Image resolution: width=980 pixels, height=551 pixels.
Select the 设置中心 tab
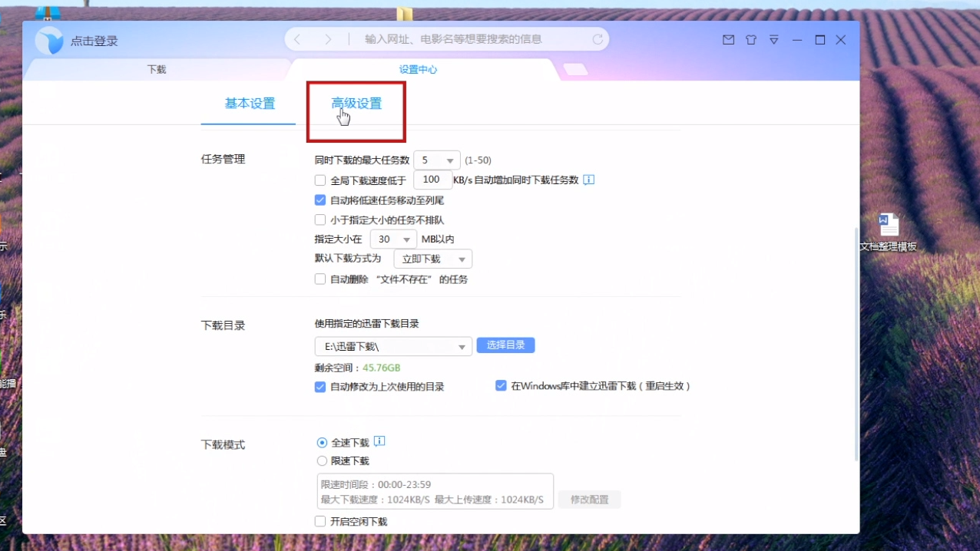pyautogui.click(x=418, y=70)
